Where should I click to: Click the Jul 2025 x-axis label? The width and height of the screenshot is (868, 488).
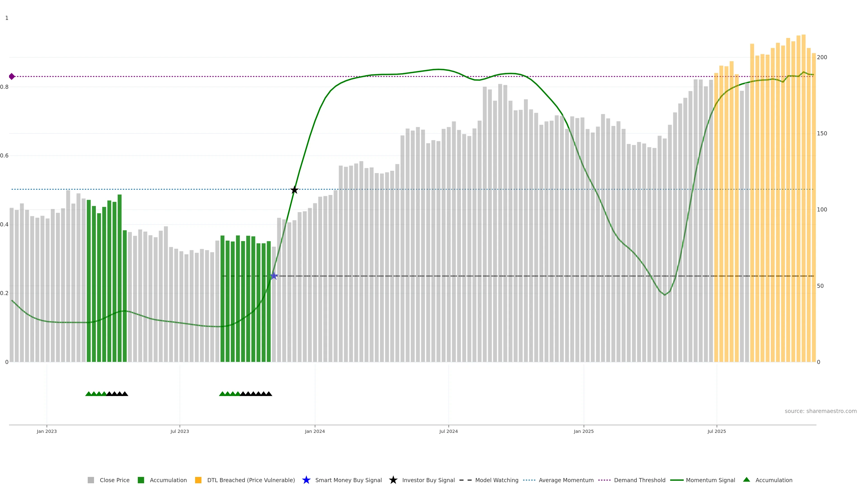pyautogui.click(x=716, y=431)
